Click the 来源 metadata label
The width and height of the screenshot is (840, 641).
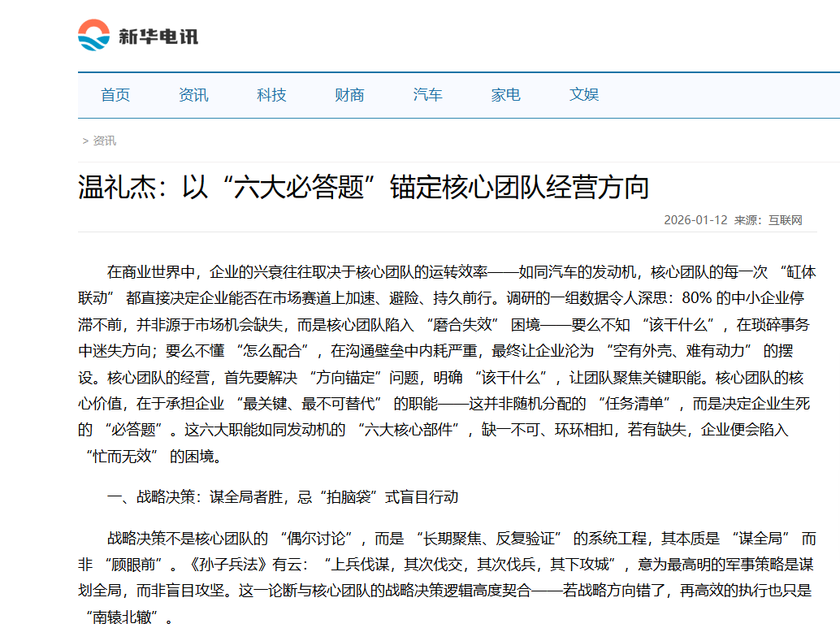point(746,219)
